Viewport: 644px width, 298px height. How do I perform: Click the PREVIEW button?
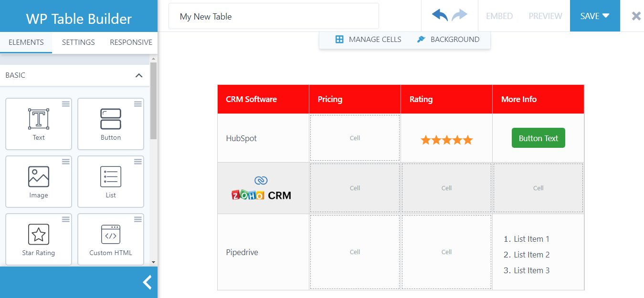(545, 16)
